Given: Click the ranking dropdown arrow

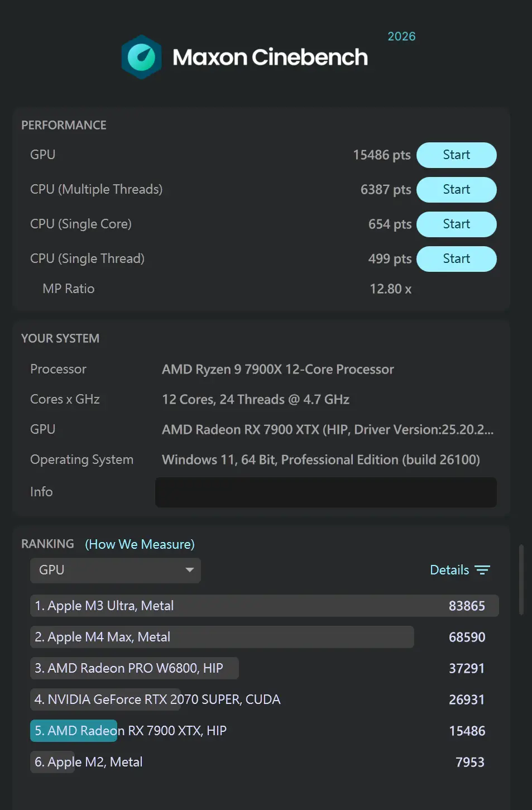Looking at the screenshot, I should point(189,570).
